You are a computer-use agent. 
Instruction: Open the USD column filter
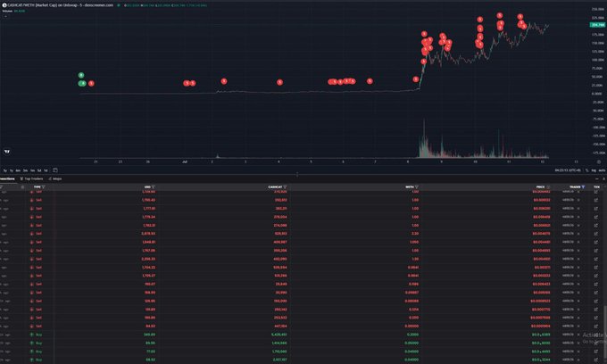pos(154,186)
